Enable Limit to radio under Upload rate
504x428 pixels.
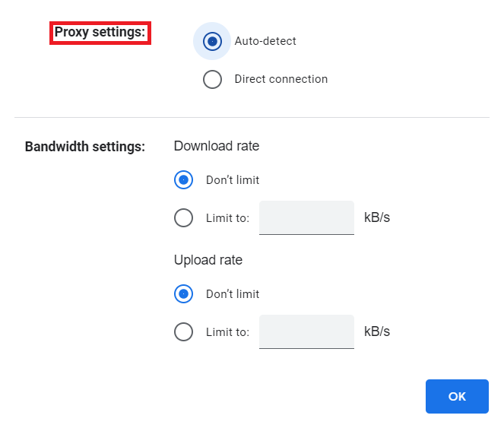coord(183,332)
